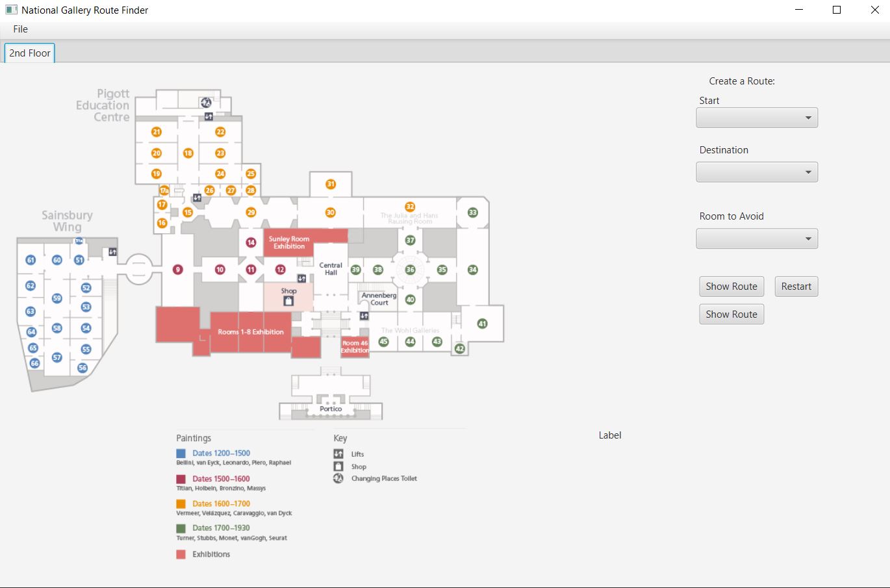
Task: Open the File menu
Action: pyautogui.click(x=20, y=29)
